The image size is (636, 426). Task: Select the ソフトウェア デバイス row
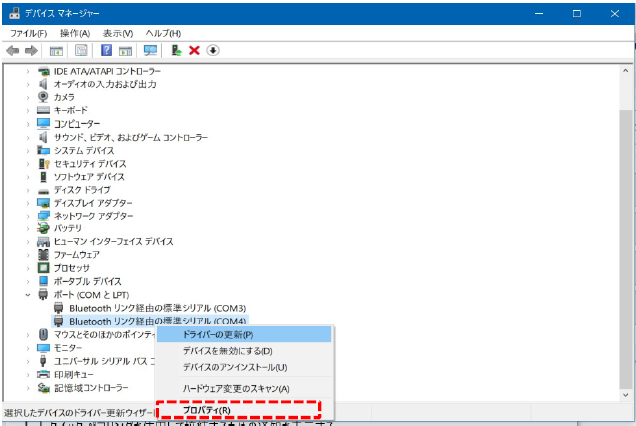pos(89,177)
